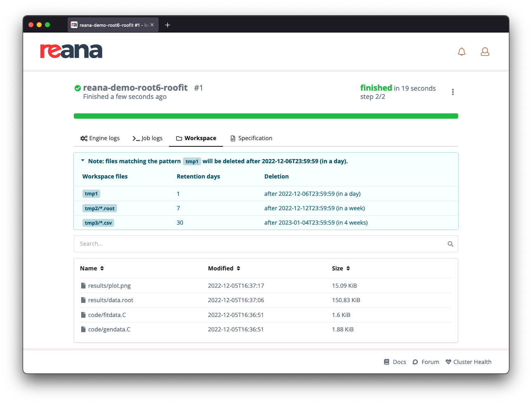Viewport: 532px width, 404px height.
Task: Open the results/data.root file entry
Action: (x=110, y=300)
